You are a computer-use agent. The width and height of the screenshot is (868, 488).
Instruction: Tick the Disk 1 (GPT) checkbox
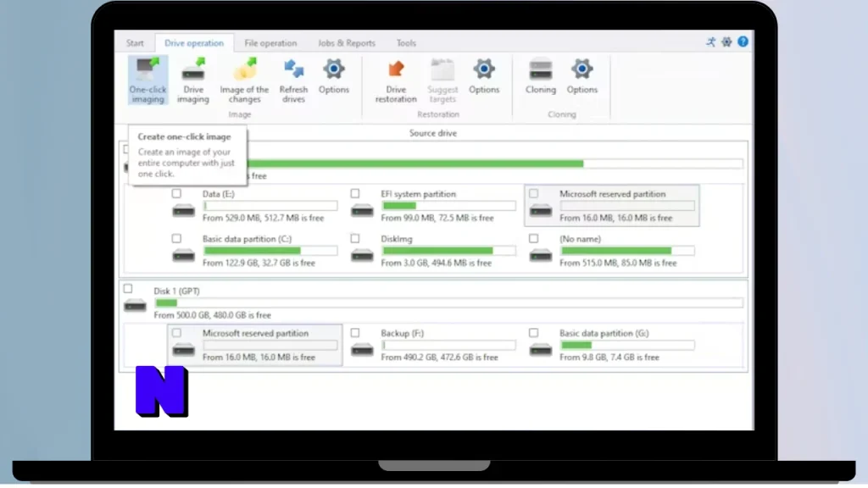click(x=128, y=289)
